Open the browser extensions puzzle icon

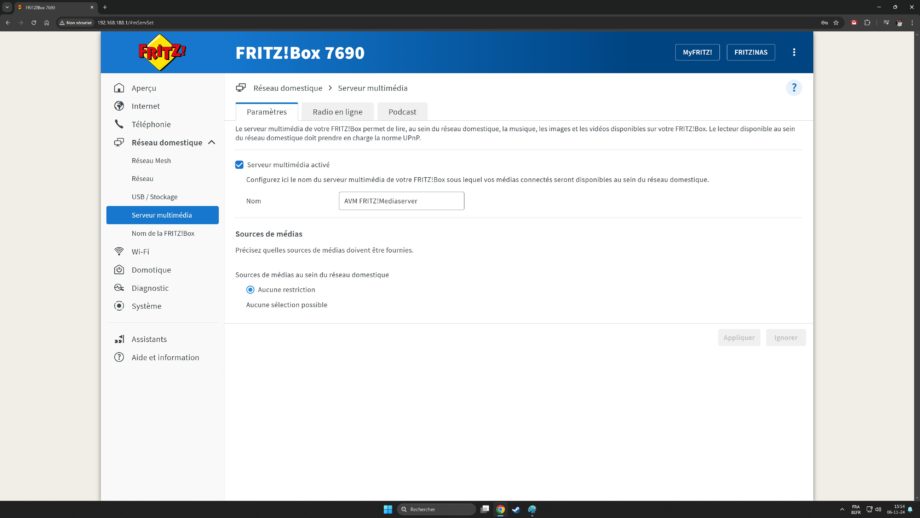867,22
